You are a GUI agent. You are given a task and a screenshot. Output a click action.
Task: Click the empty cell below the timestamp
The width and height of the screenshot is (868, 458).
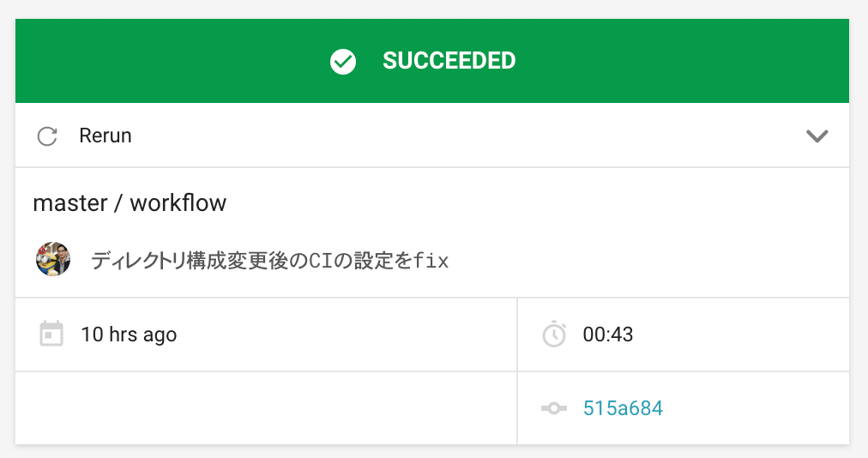tap(266, 408)
